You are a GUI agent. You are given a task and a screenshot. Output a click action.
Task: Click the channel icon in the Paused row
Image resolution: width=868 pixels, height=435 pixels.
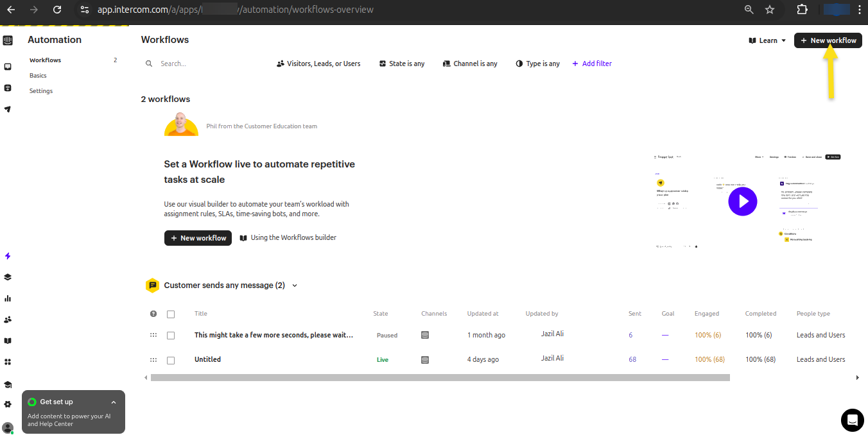pyautogui.click(x=425, y=335)
